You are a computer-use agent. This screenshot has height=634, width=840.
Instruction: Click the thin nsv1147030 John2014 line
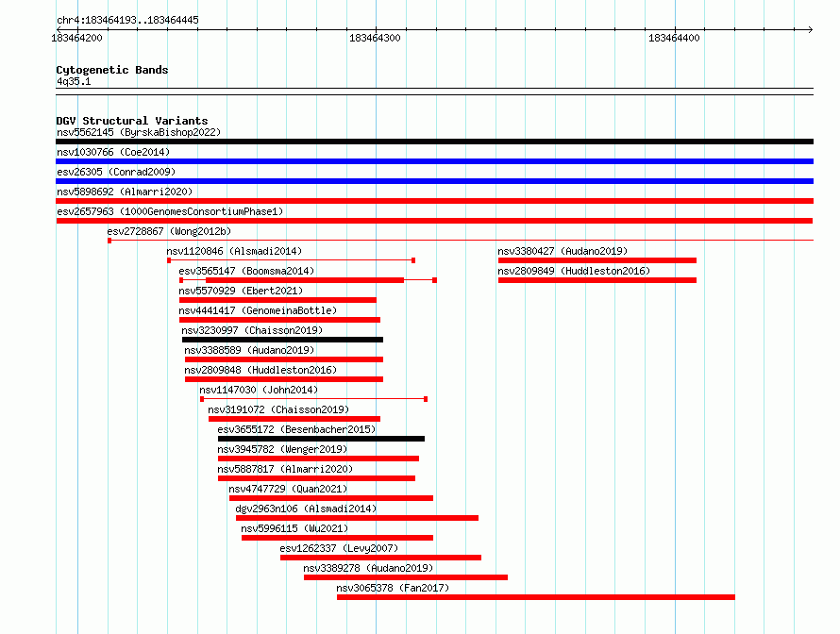[314, 399]
